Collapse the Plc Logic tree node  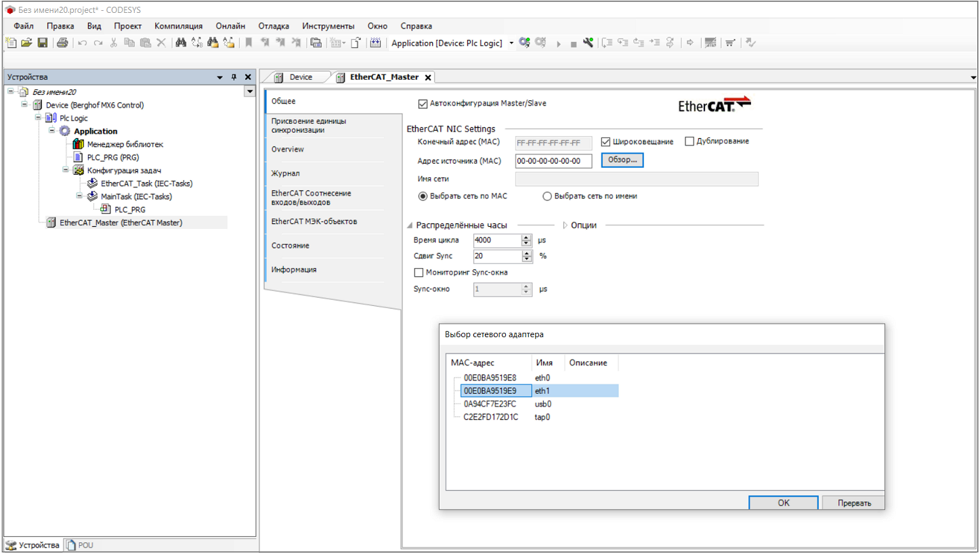coord(39,117)
